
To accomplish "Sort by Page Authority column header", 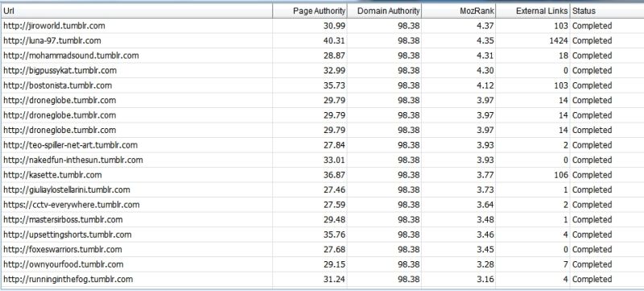I will pos(310,10).
